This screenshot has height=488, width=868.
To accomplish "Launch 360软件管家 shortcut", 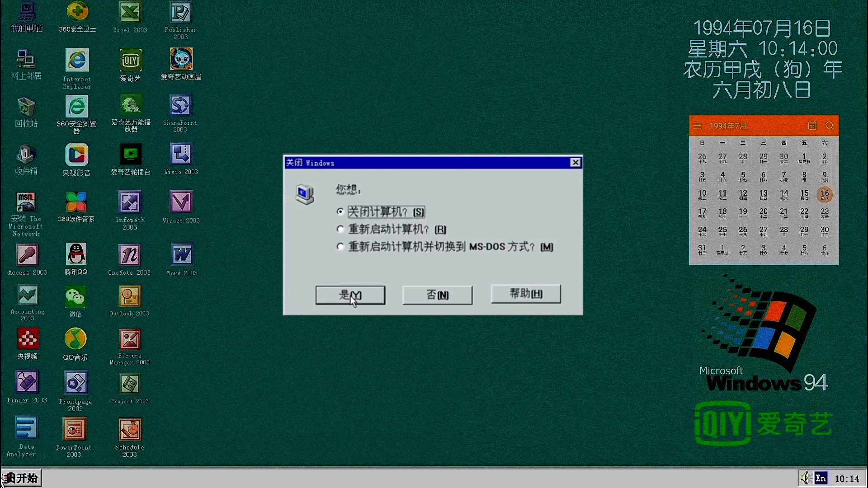I will [76, 207].
